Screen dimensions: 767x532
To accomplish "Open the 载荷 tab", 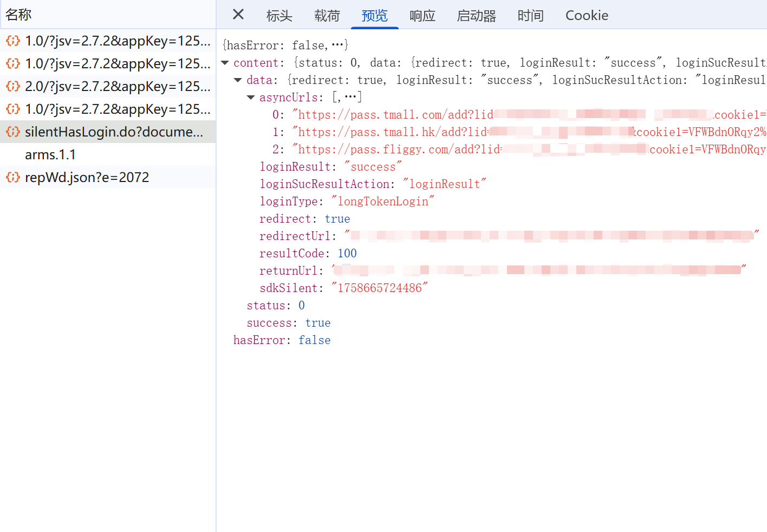I will tap(327, 16).
